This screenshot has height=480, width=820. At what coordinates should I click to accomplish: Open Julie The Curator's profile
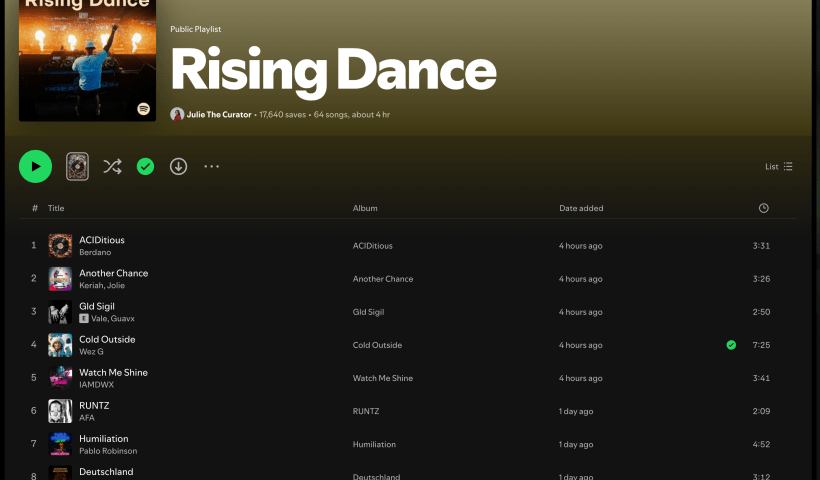click(x=219, y=115)
